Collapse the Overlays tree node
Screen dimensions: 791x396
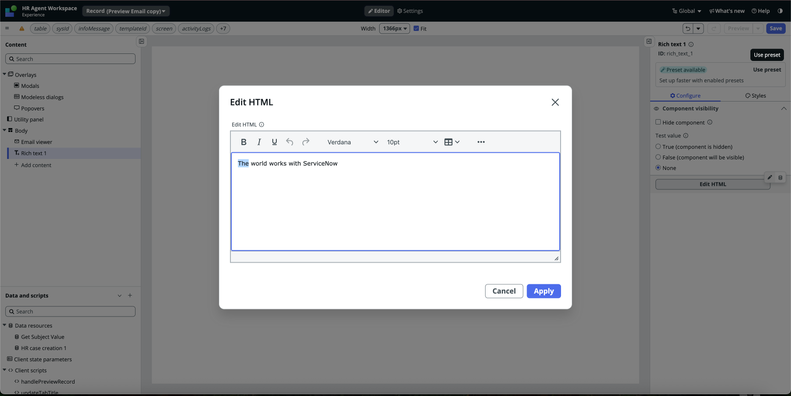(5, 75)
